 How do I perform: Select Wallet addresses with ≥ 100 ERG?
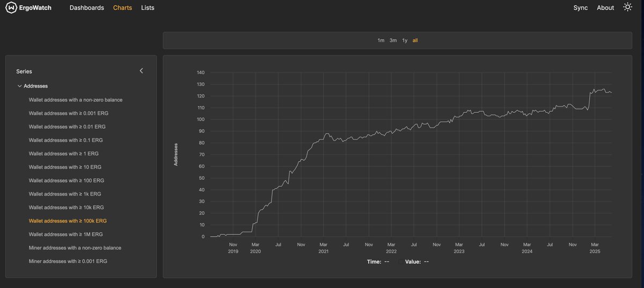67,181
